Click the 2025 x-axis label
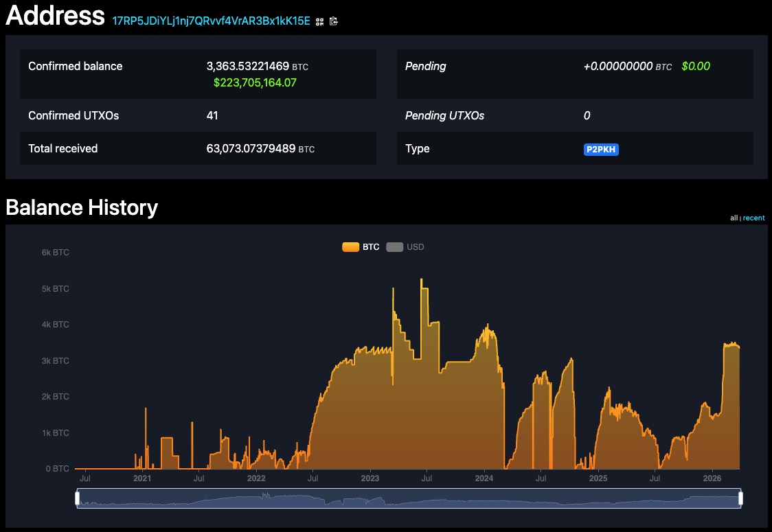This screenshot has height=532, width=772. [x=598, y=478]
